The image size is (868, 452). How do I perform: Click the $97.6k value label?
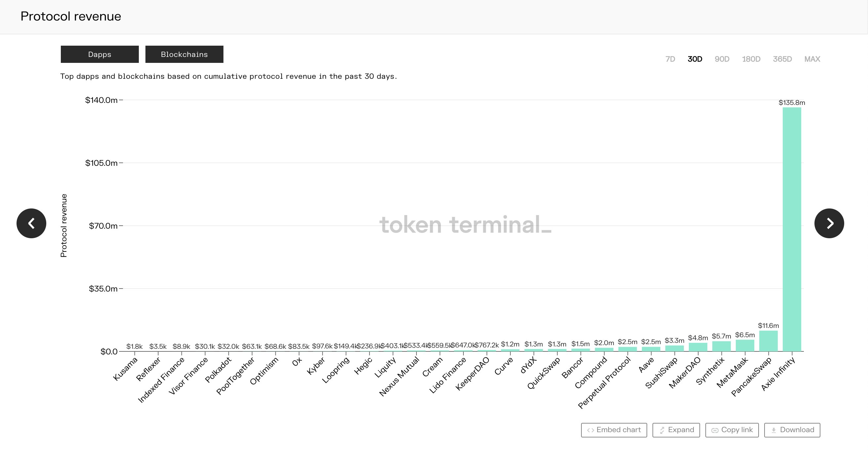(323, 346)
